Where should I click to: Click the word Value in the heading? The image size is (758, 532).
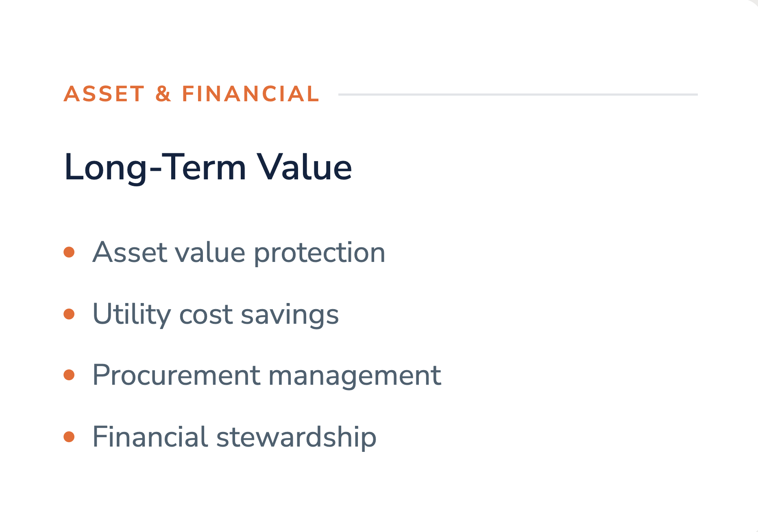click(x=305, y=167)
